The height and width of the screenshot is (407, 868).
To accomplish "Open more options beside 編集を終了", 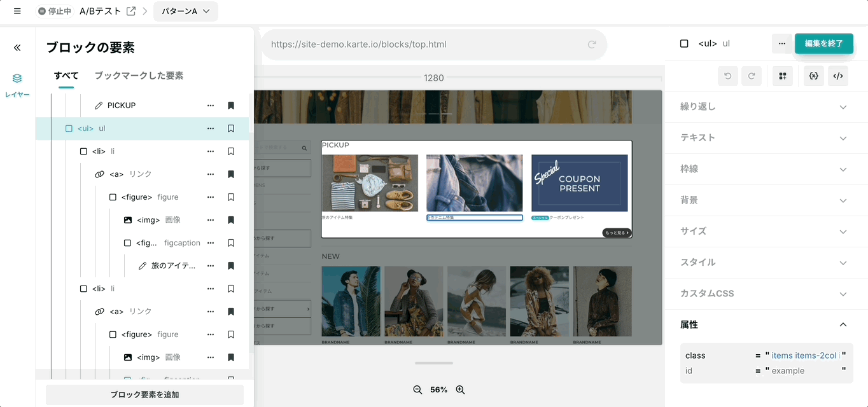I will pos(782,43).
